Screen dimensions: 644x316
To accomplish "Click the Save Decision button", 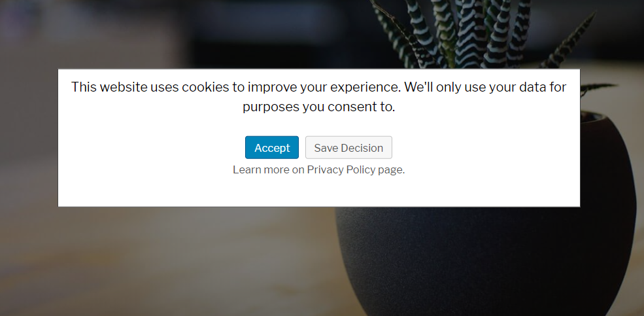I will [348, 147].
